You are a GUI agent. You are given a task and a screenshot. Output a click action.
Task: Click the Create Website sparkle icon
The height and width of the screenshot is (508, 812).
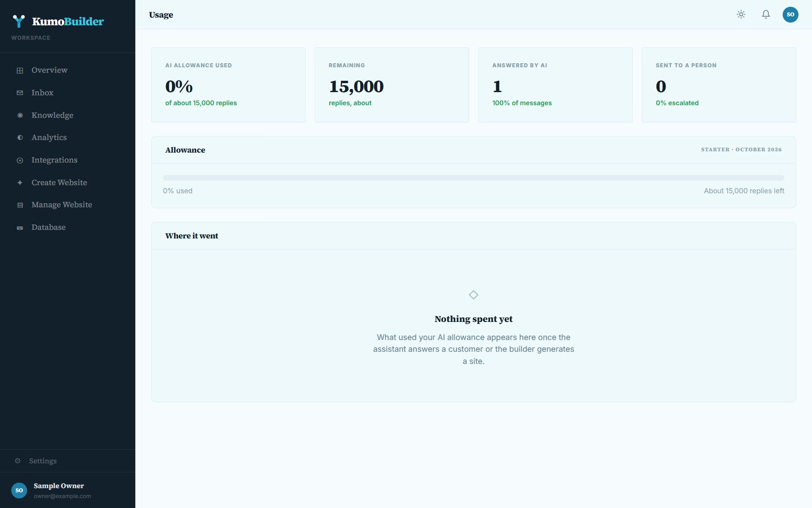point(20,182)
